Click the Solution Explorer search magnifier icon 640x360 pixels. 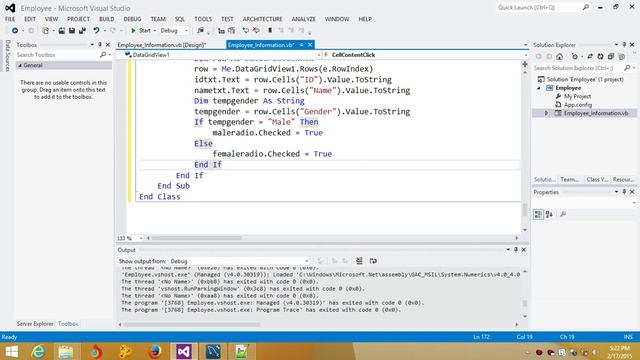[627, 68]
